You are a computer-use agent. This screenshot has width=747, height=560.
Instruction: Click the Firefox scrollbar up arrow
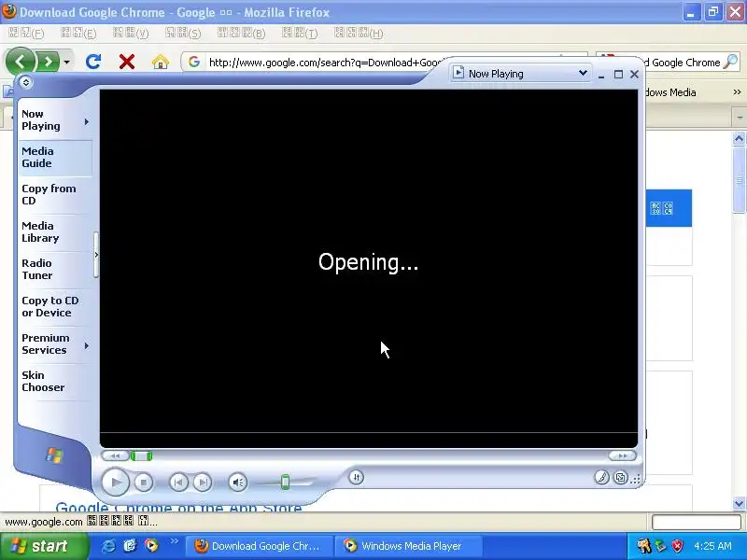pyautogui.click(x=739, y=139)
